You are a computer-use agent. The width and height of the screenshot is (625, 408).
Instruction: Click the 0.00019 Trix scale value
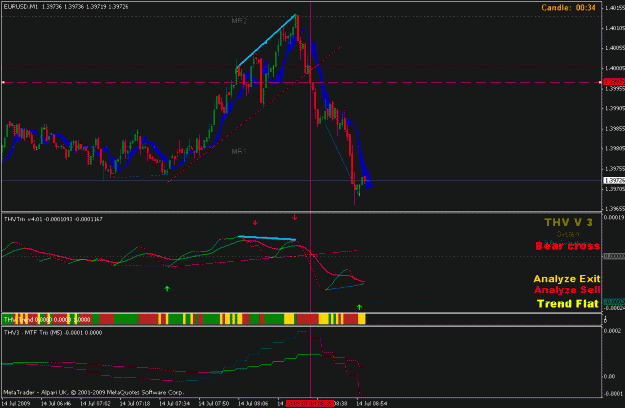click(x=614, y=218)
